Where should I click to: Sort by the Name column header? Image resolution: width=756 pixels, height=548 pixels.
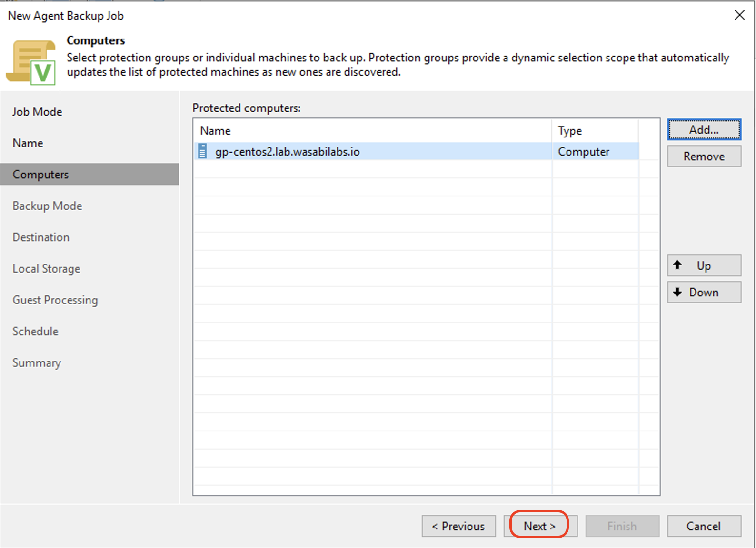[x=373, y=130]
